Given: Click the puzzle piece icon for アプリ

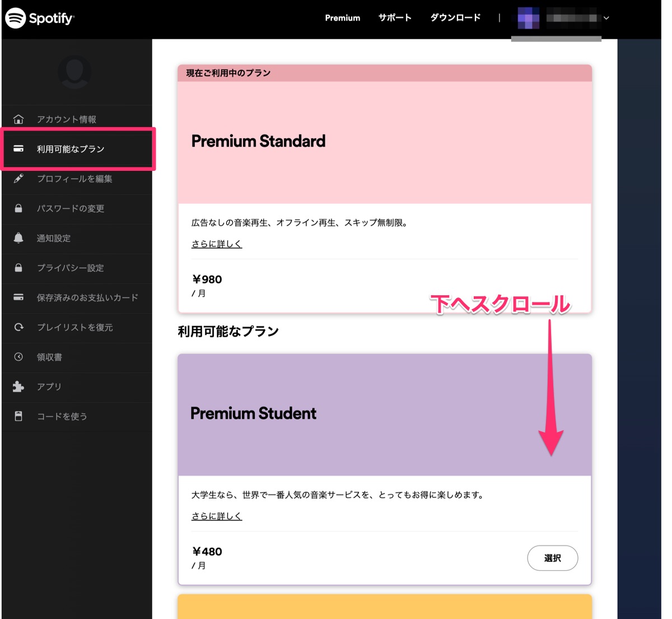Looking at the screenshot, I should pos(18,387).
